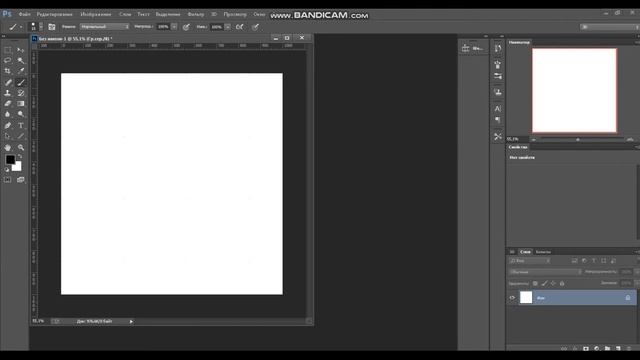This screenshot has height=360, width=640.
Task: Open the Фильтр menu
Action: click(x=196, y=14)
